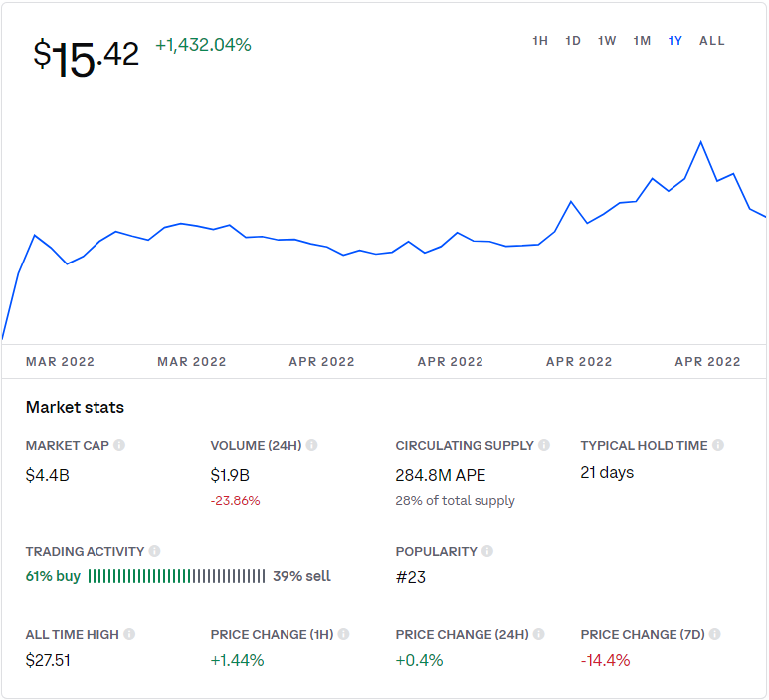Viewport: 769px width, 700px height.
Task: Select the 1W chart range
Action: [607, 41]
